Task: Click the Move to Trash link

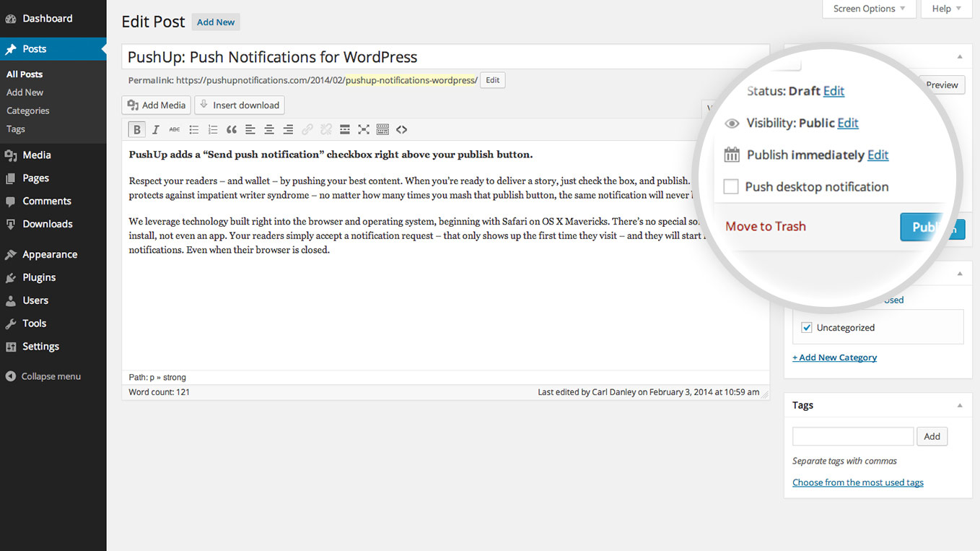Action: click(766, 227)
